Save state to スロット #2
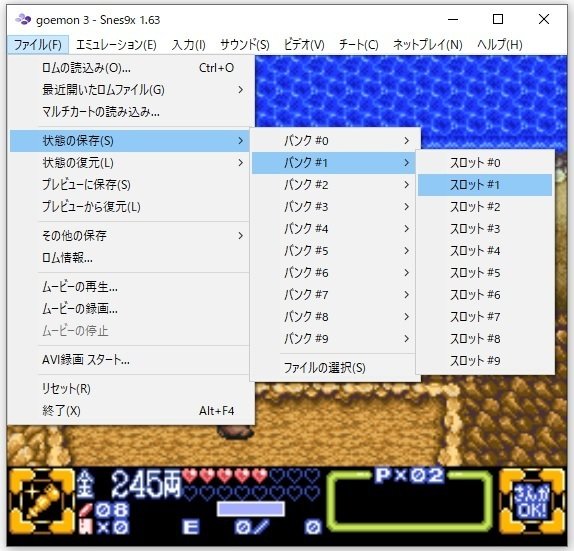The image size is (574, 551). pyautogui.click(x=485, y=206)
